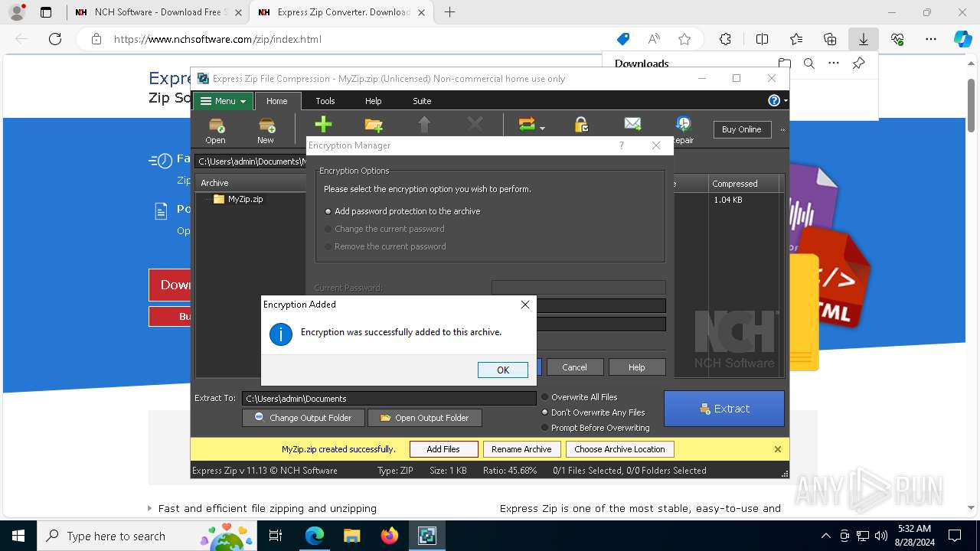Close the Encryption Added dialog
Screen dimensions: 980x551
pyautogui.click(x=524, y=305)
